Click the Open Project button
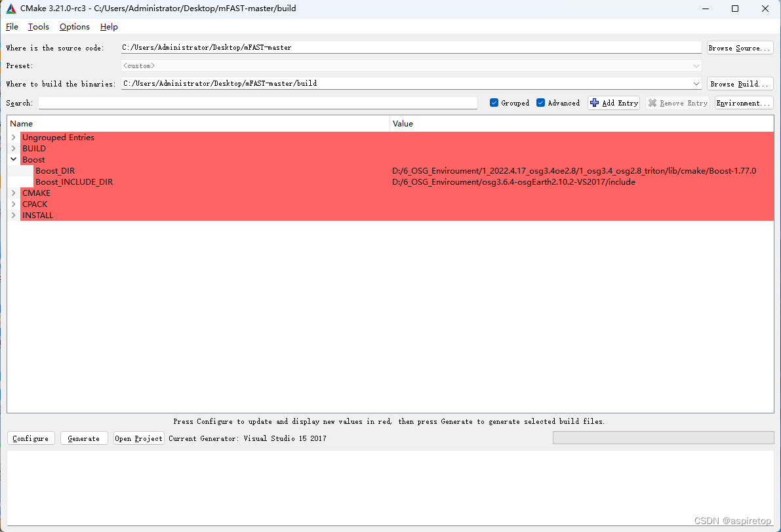The width and height of the screenshot is (781, 532). (x=138, y=438)
